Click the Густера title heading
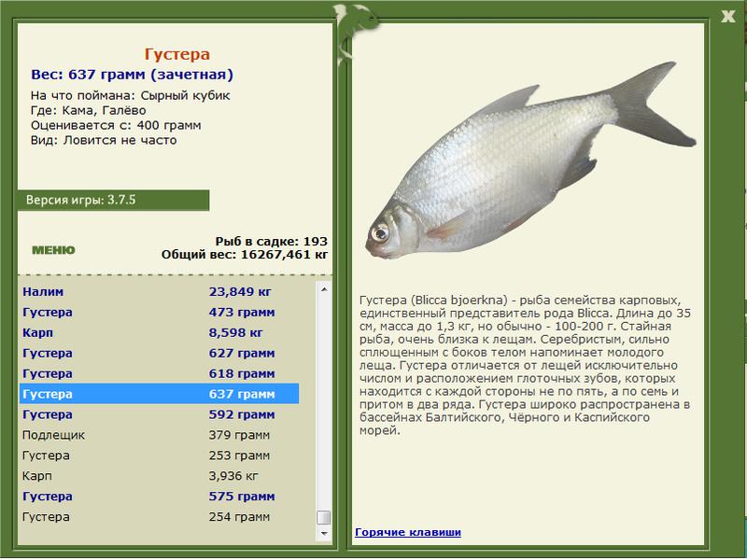The image size is (747, 560). point(177,54)
